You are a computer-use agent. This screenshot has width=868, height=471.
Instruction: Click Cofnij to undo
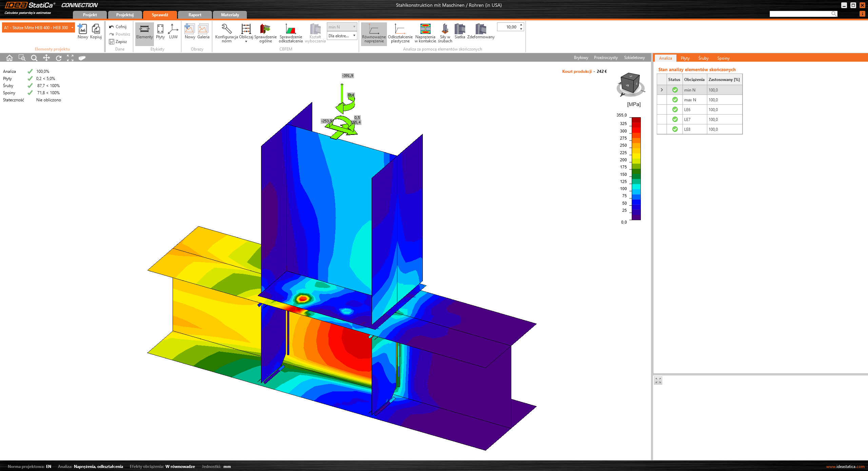pos(118,27)
